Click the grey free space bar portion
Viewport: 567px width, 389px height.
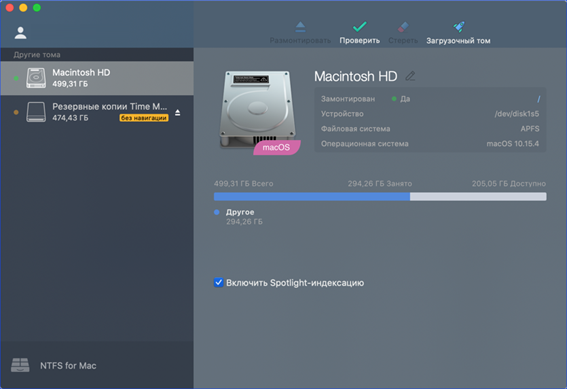pyautogui.click(x=478, y=196)
